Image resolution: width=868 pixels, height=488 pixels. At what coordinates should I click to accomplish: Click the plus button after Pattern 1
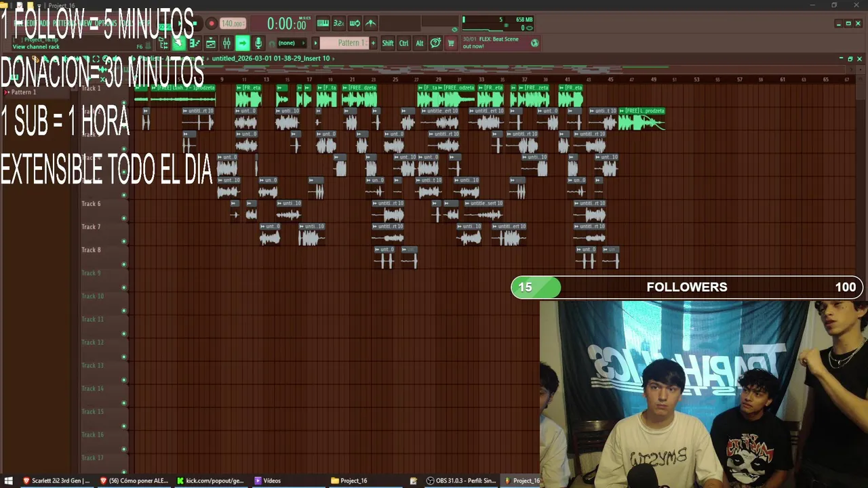[373, 43]
